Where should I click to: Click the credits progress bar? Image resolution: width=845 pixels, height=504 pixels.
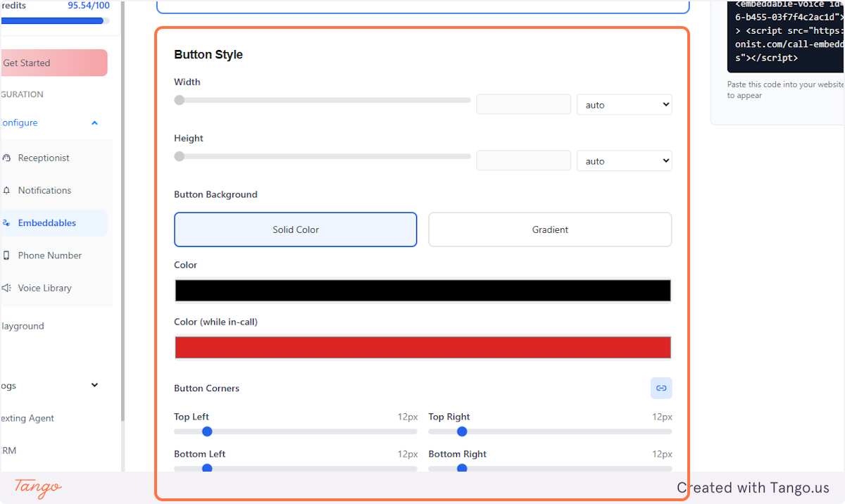tap(55, 20)
